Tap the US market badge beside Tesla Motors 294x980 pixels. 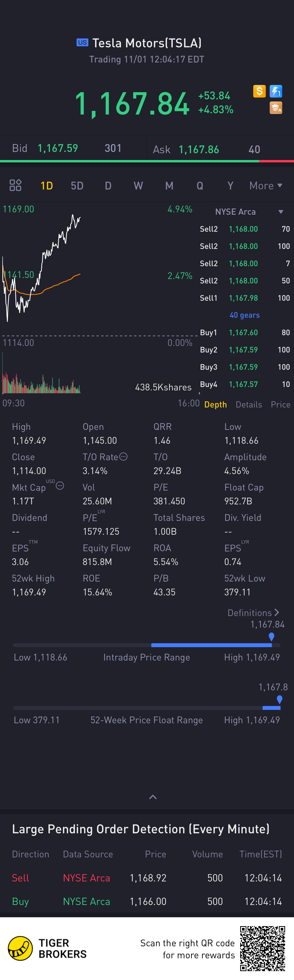(82, 42)
